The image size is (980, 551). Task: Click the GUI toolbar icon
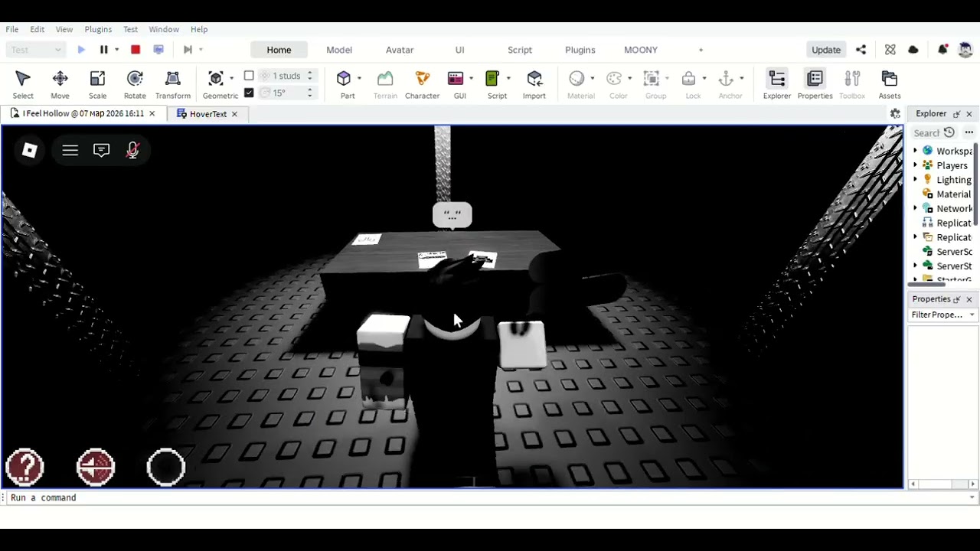(456, 78)
